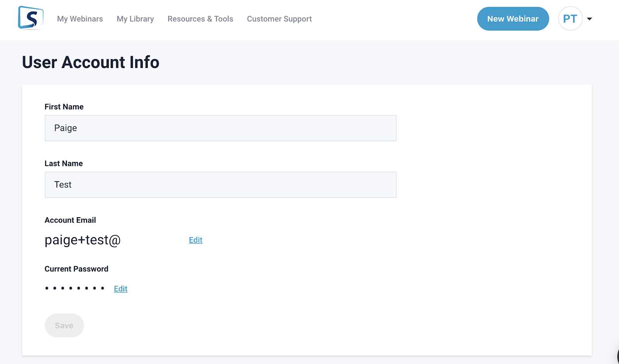Click the blue S logo icon
Screen dimensions: 619x364
tap(31, 18)
